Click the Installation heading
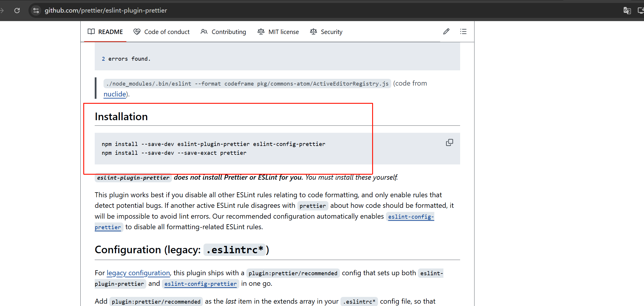This screenshot has height=306, width=644. pos(121,117)
